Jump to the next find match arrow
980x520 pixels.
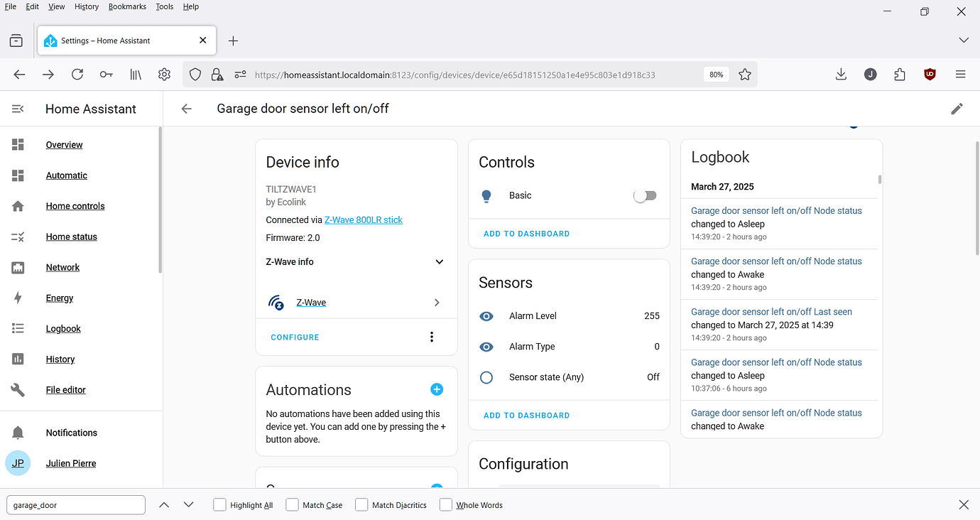tap(188, 504)
